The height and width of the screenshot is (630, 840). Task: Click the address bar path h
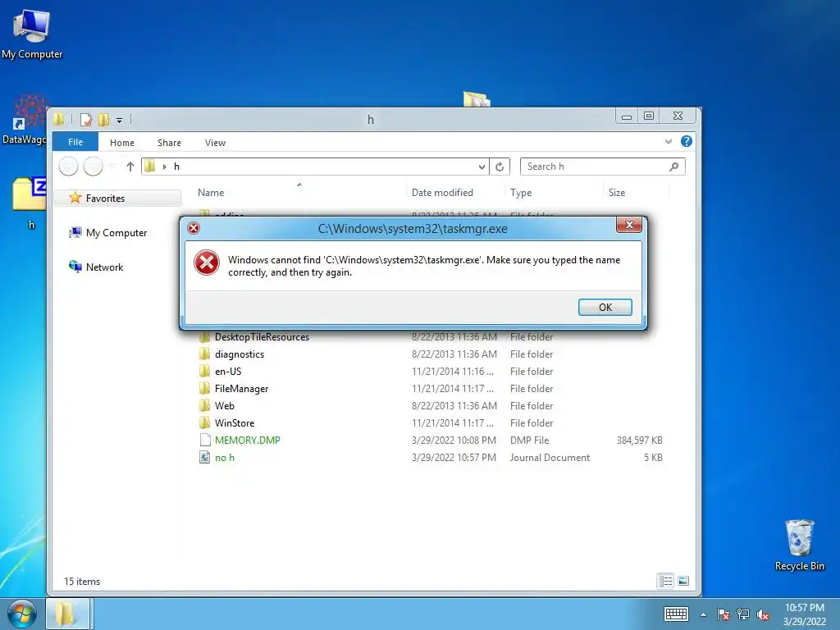(176, 167)
